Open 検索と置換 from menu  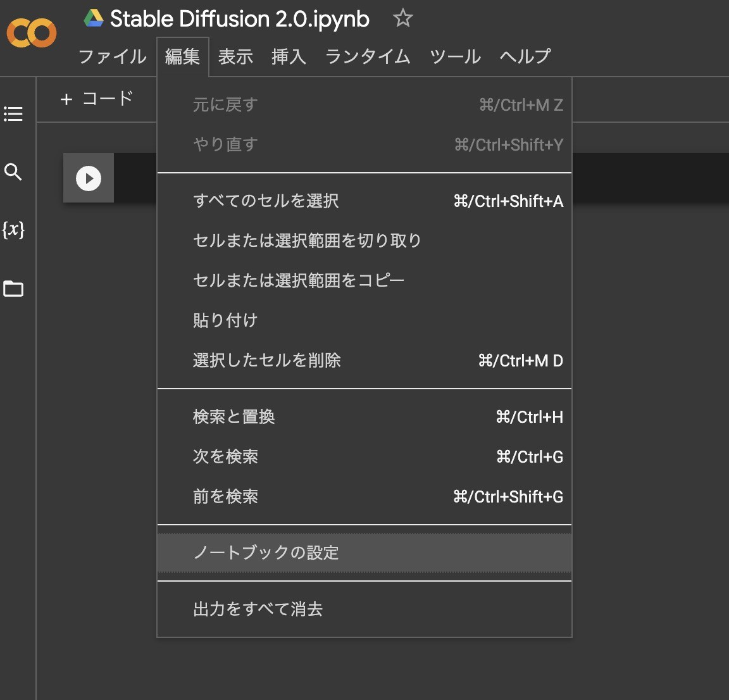coord(364,416)
